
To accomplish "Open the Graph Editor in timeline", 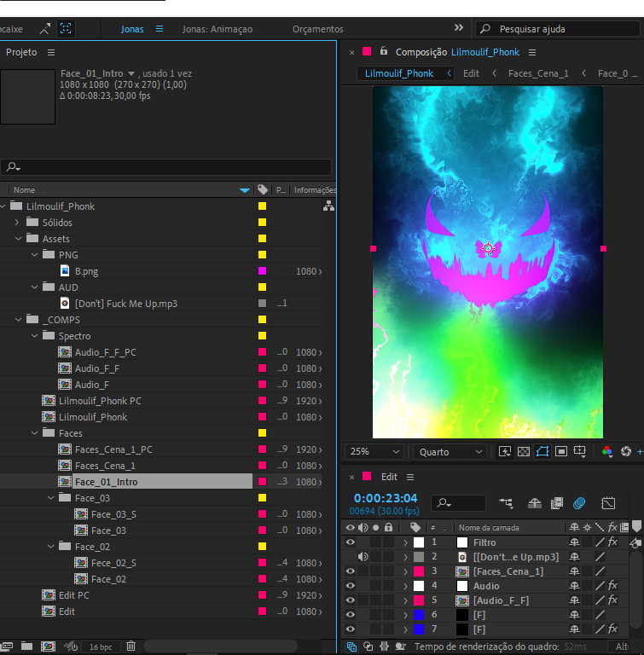I will (608, 503).
